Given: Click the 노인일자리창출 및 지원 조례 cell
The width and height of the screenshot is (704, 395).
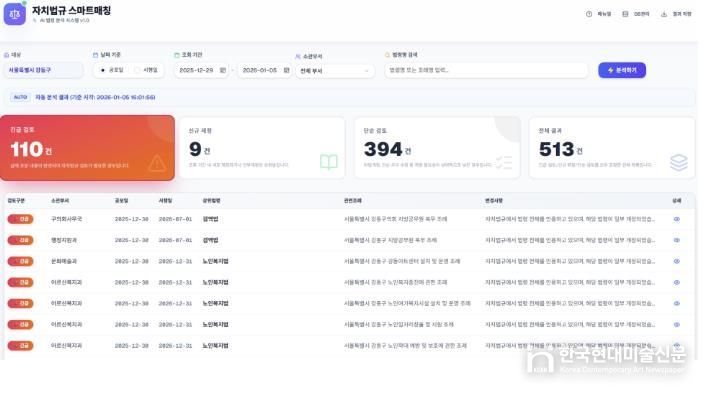Looking at the screenshot, I should click(399, 325).
